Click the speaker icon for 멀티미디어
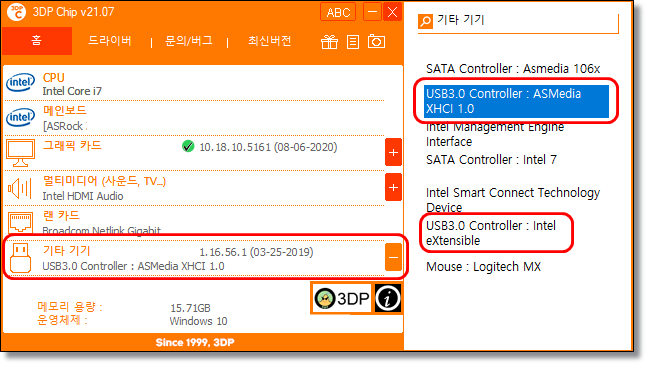The width and height of the screenshot is (646, 374). pyautogui.click(x=20, y=188)
